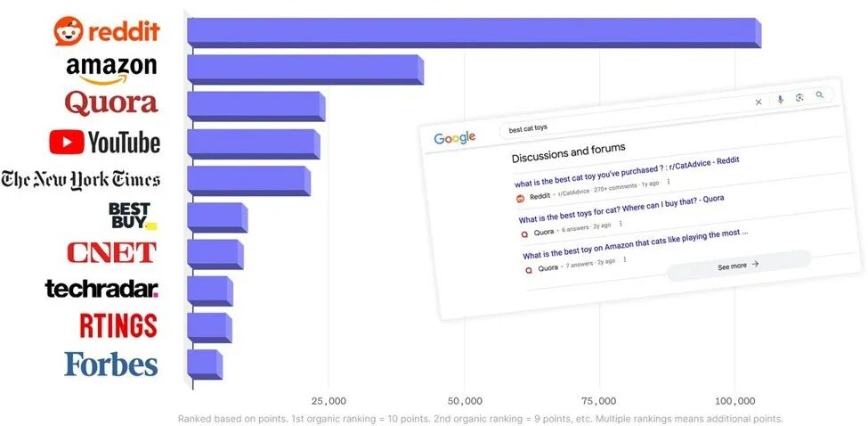The image size is (868, 426).
Task: Open the r/CatAdvice Reddit result link
Action: point(627,167)
